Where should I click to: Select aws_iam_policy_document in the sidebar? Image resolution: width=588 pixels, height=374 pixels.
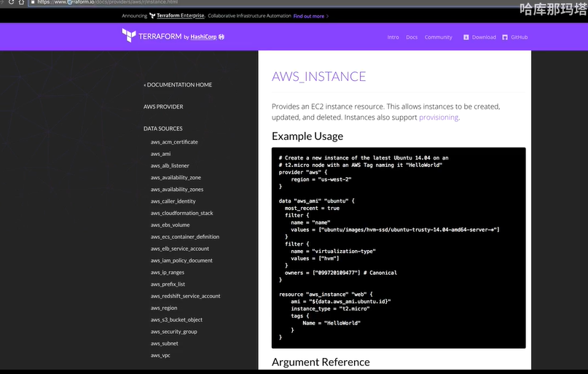(x=181, y=260)
